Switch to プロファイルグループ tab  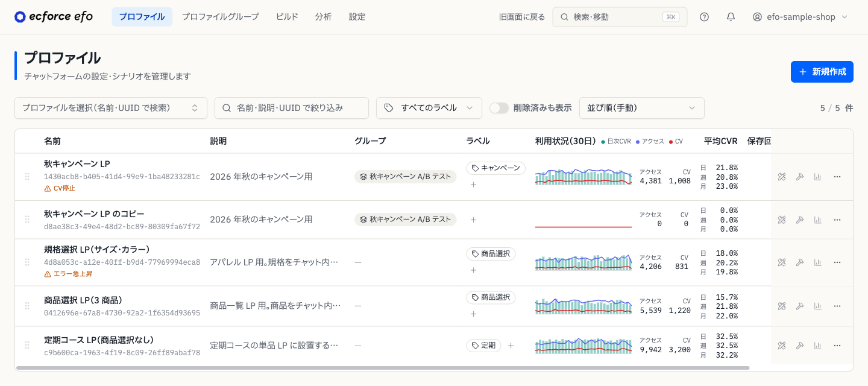point(221,17)
